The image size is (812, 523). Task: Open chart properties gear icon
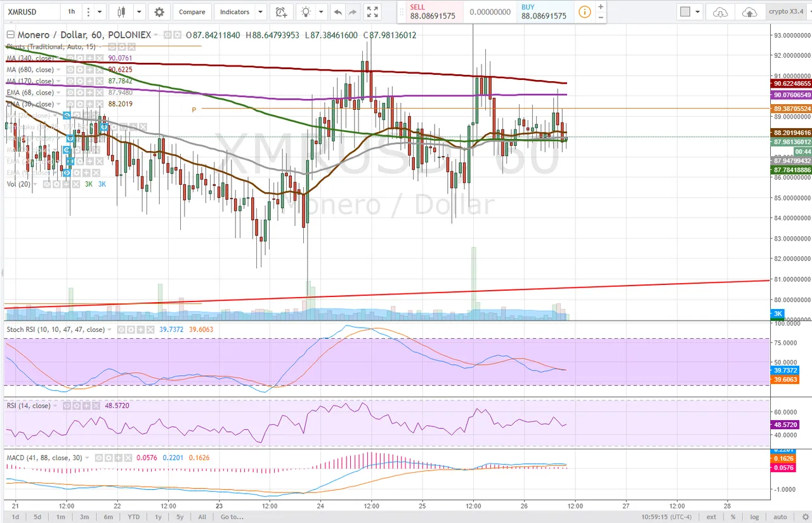(159, 12)
